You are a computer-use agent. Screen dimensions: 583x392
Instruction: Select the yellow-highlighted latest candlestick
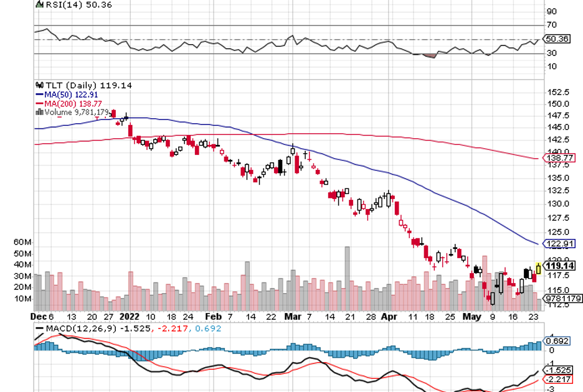[x=538, y=269]
